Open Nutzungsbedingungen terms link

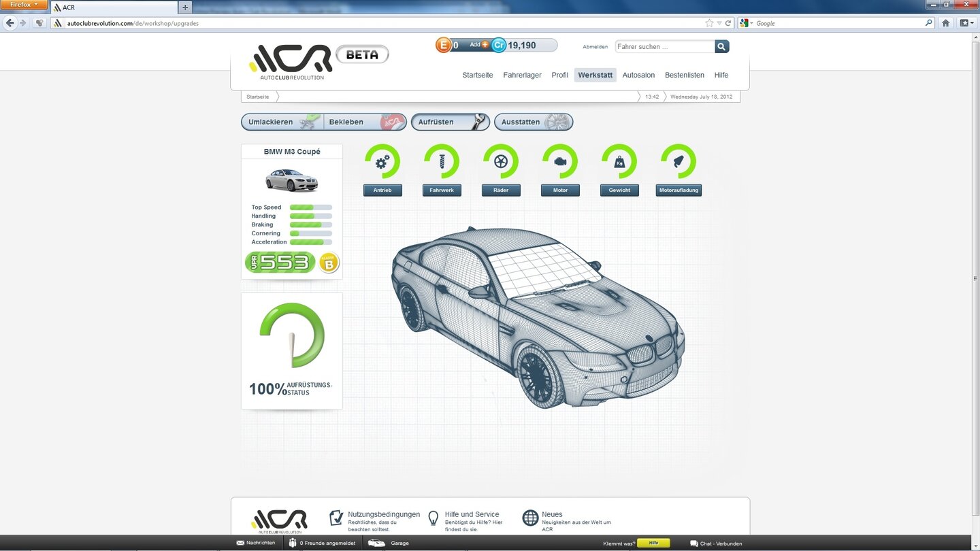tap(384, 514)
